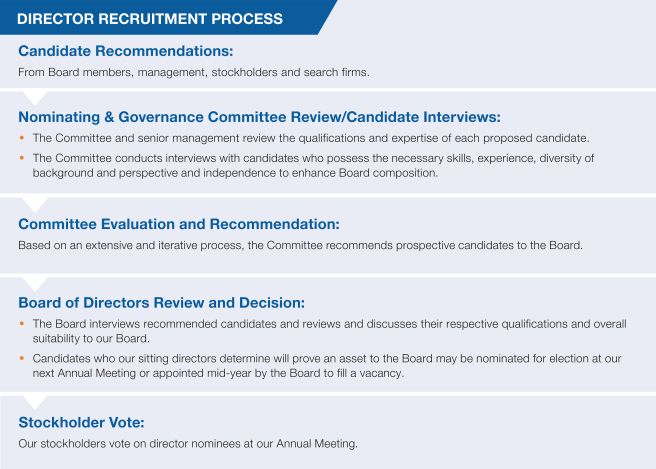Click the Board of Directors Review heading

coord(160,302)
